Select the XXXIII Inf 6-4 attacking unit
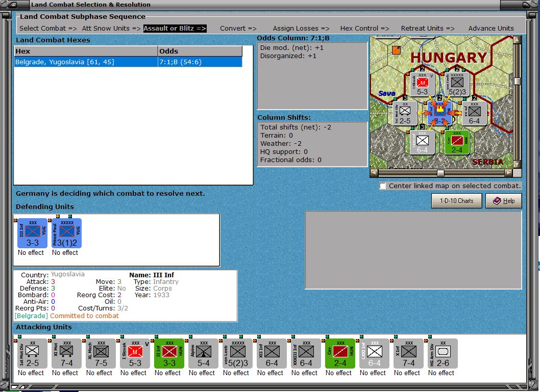The width and height of the screenshot is (540, 392). click(x=306, y=353)
